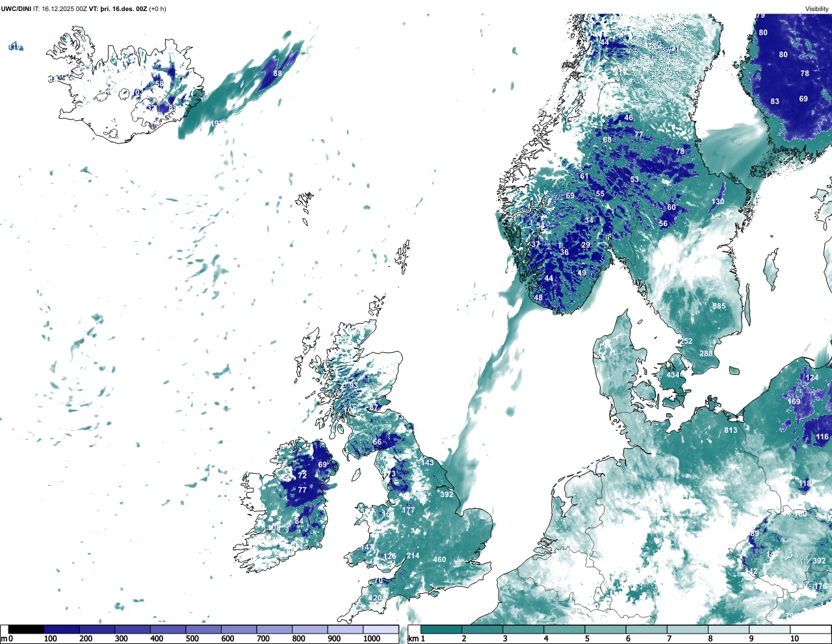Select the 5 km legend color swatch
The width and height of the screenshot is (832, 644).
(x=606, y=630)
